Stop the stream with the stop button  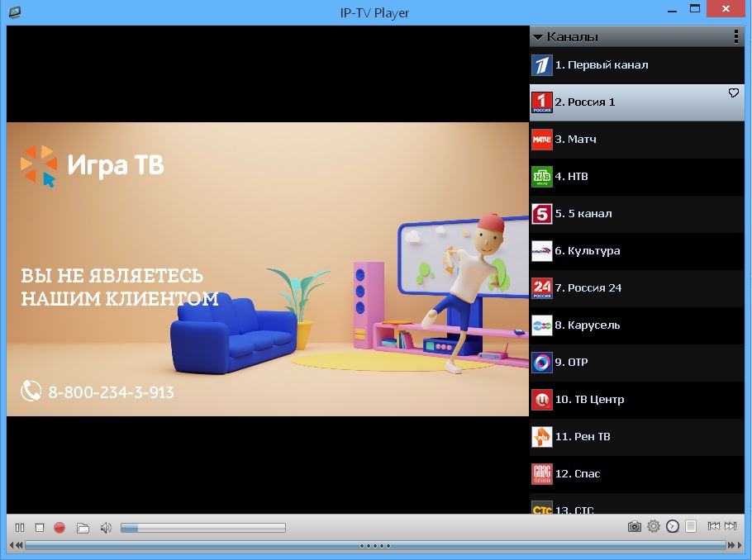click(x=40, y=528)
